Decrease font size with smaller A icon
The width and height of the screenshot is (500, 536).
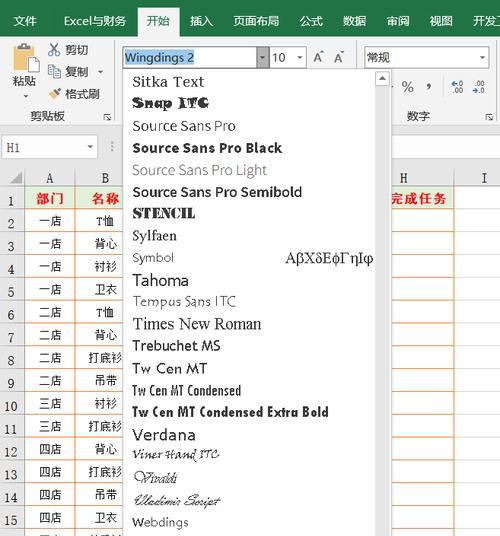(x=339, y=57)
